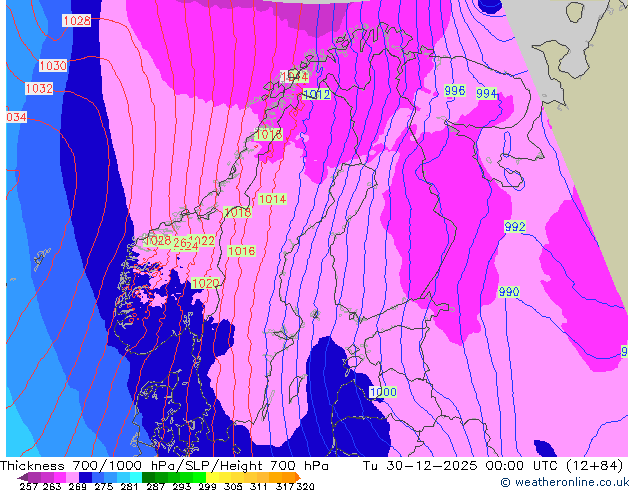Click the blue 1012 contour label
634x490 pixels.
click(x=317, y=95)
